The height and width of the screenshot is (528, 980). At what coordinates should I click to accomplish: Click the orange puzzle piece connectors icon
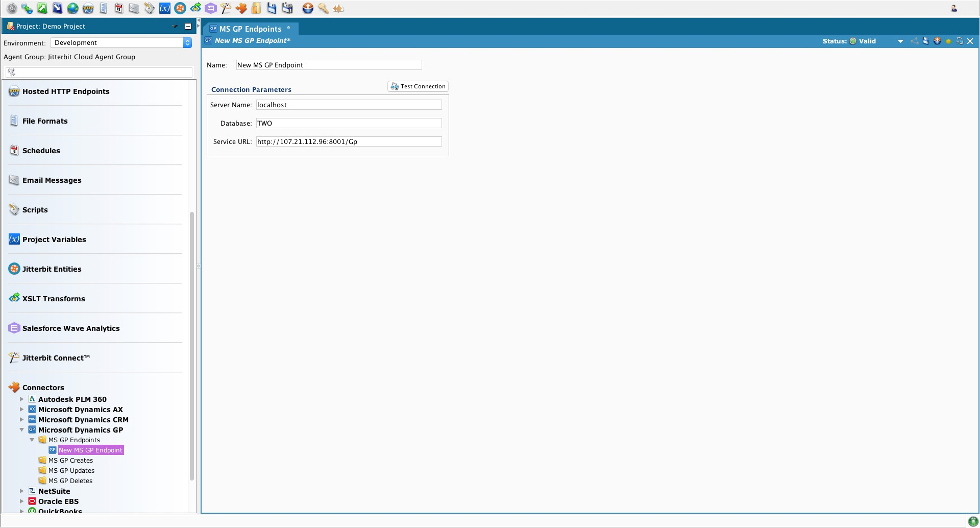click(x=241, y=8)
